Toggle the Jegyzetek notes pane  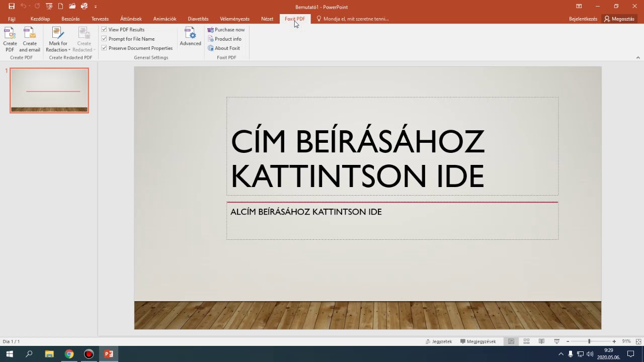(x=439, y=341)
